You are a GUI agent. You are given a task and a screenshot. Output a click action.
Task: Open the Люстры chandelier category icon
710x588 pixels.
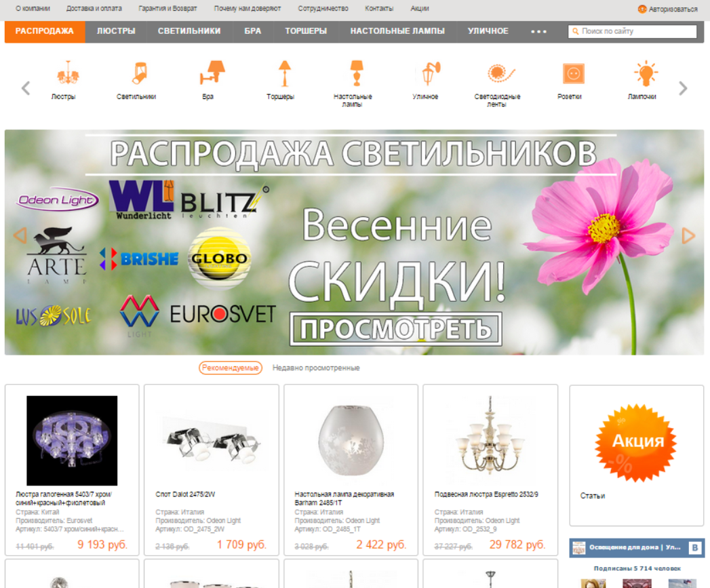point(67,73)
